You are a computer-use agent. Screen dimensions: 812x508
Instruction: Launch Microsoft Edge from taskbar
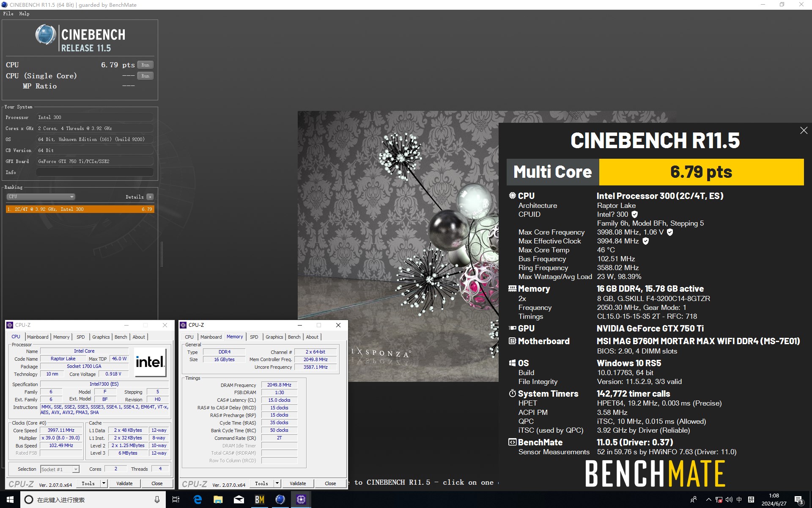click(x=198, y=500)
